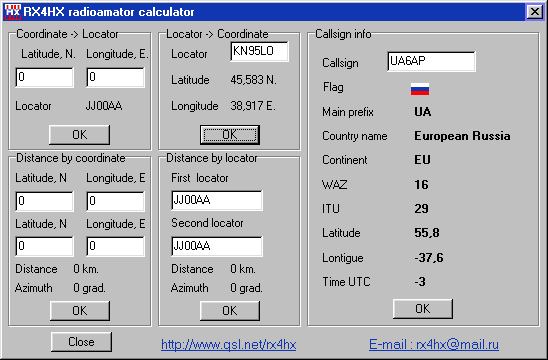Screen dimensions: 548x360
Task: Select first Longitude E field in Distance by coordinate
Action: (x=115, y=201)
